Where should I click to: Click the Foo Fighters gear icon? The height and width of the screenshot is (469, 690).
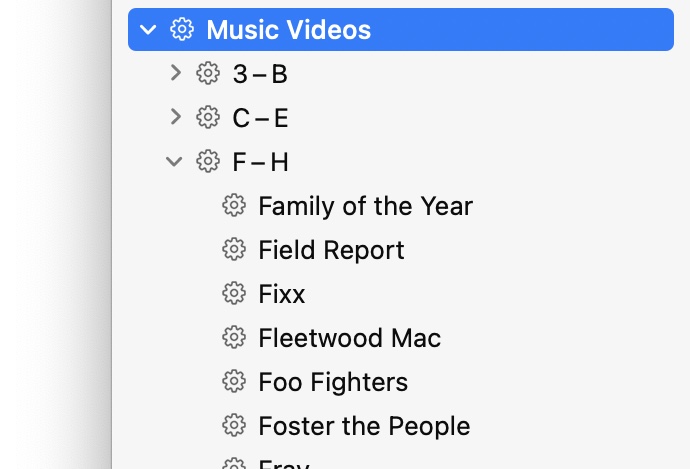click(x=233, y=382)
